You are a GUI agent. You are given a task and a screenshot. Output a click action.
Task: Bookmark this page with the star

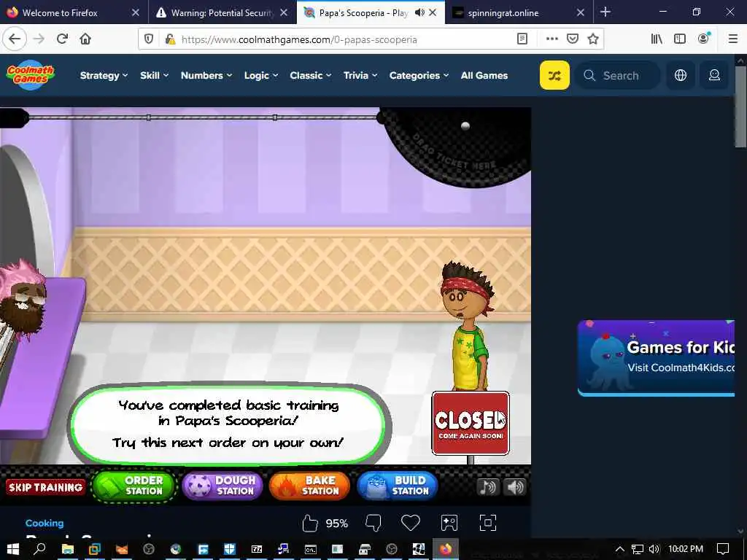pyautogui.click(x=592, y=39)
